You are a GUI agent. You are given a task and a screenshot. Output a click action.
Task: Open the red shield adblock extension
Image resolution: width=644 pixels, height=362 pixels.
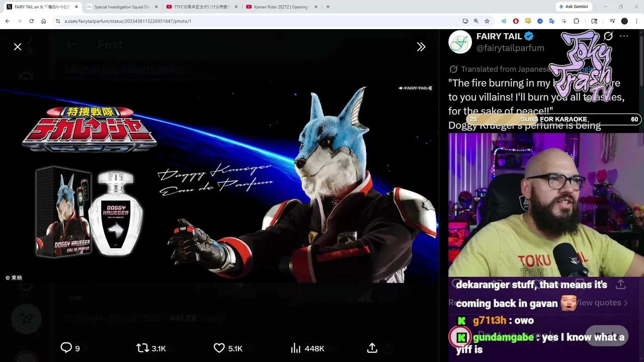(x=516, y=21)
